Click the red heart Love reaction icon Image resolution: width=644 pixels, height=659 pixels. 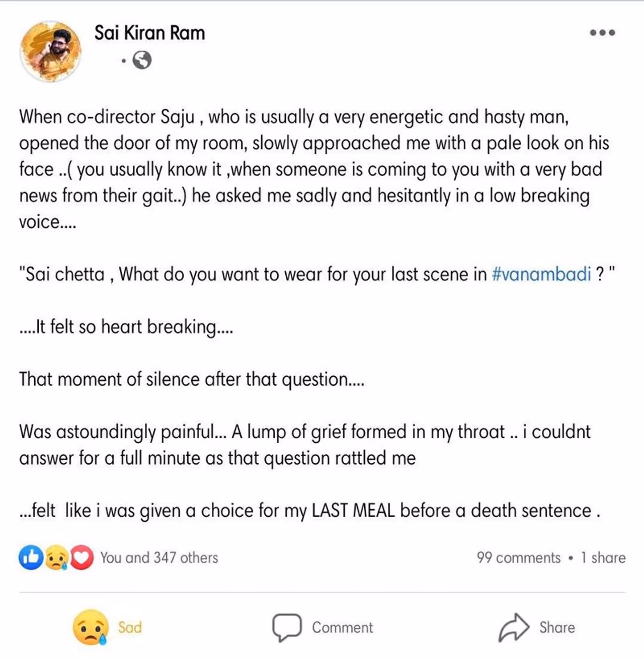(82, 557)
